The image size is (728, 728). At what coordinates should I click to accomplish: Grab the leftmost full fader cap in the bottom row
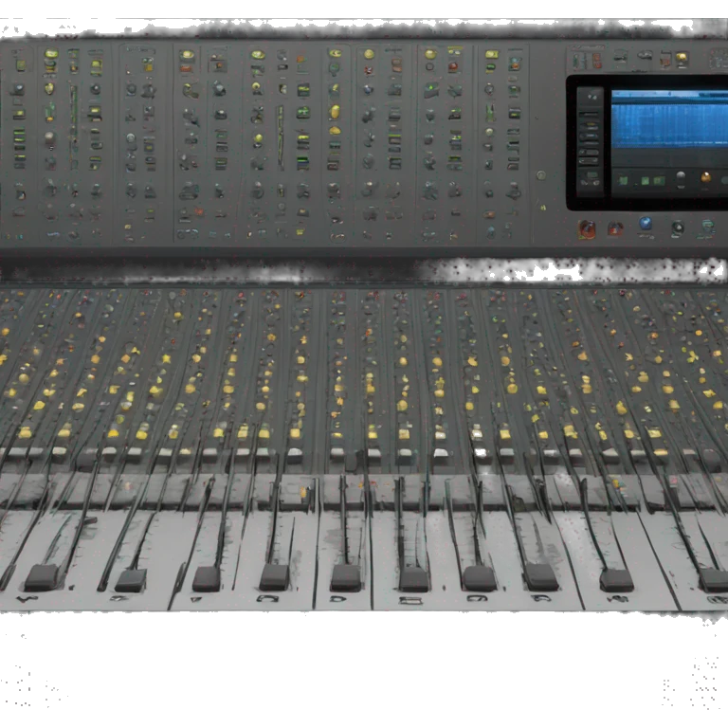[x=42, y=577]
